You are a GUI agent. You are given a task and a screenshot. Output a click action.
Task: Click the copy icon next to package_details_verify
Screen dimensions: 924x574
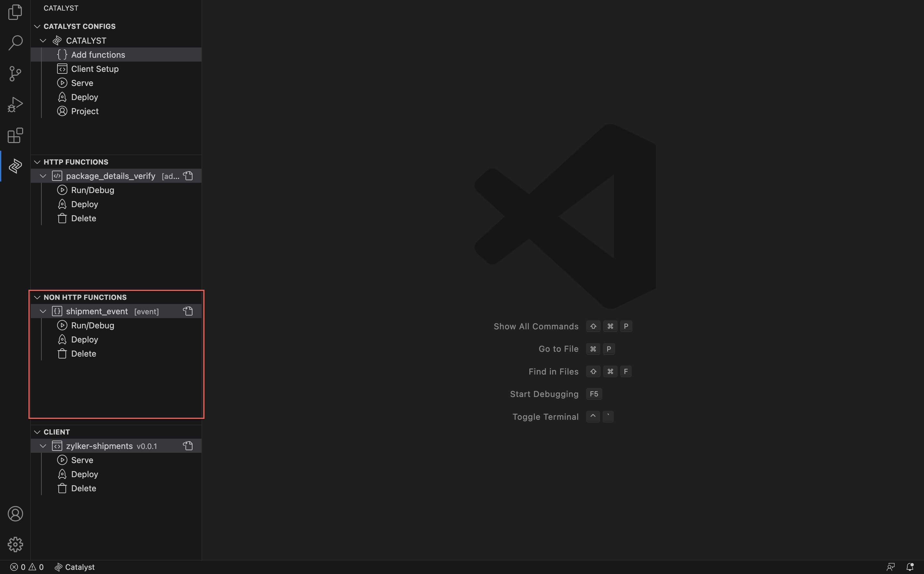[189, 175]
